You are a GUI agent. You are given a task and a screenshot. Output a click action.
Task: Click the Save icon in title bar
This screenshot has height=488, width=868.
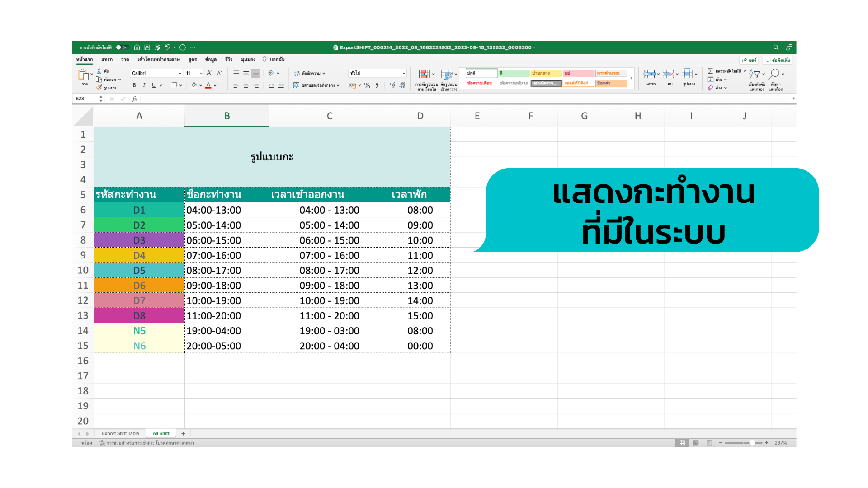(147, 47)
